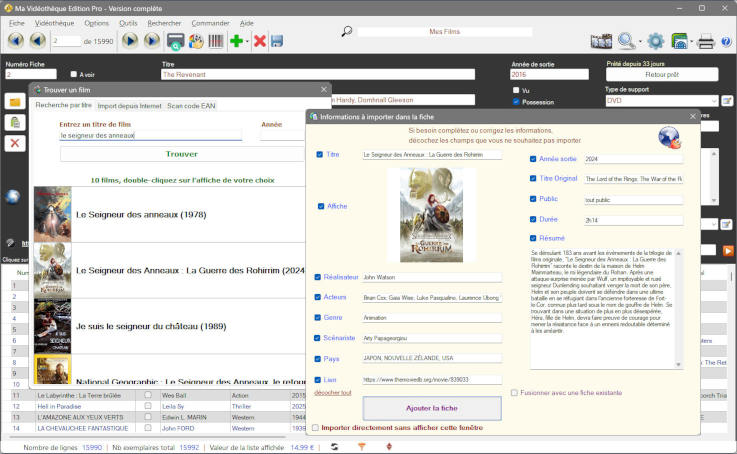Viewport: 737px width, 454px height.
Task: Open the Vidéothèque menu
Action: (54, 22)
